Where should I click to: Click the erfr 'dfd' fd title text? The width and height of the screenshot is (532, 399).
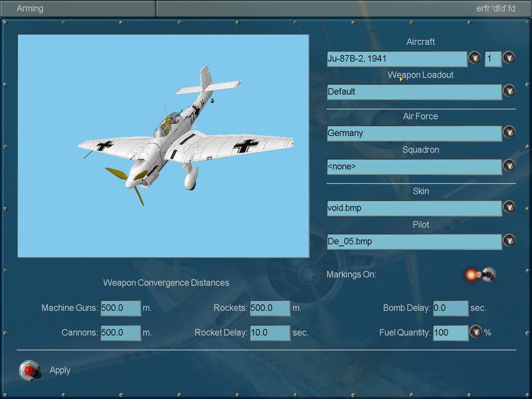coord(496,9)
